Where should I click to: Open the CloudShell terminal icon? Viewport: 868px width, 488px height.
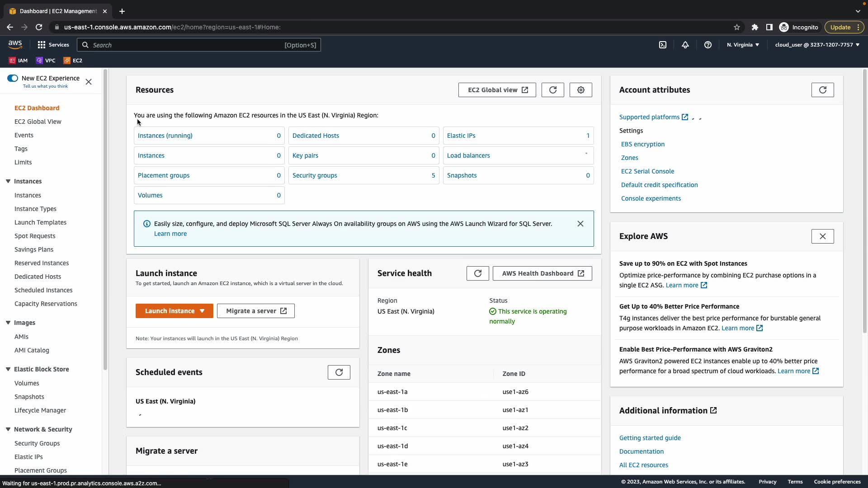pyautogui.click(x=663, y=45)
